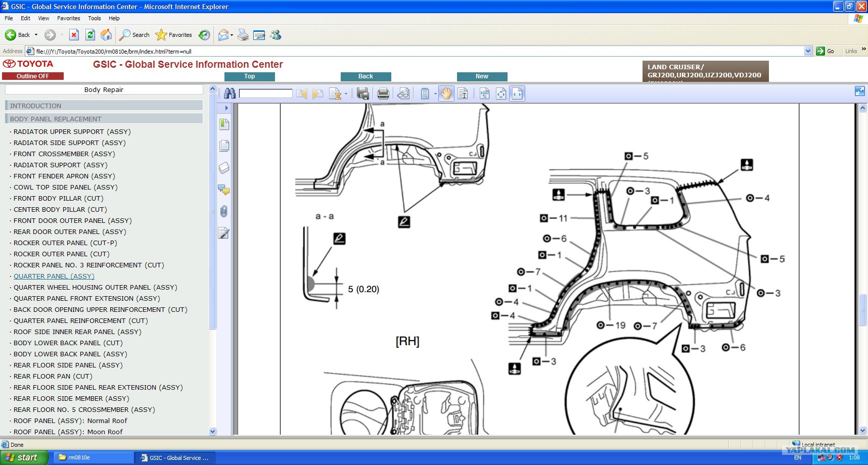The image size is (868, 465).
Task: Open the View menu
Action: tap(43, 18)
